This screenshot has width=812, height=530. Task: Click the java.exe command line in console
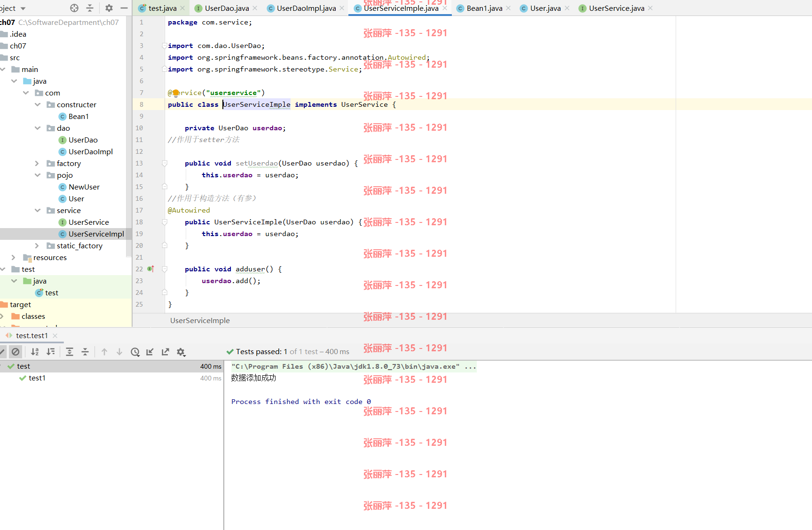point(354,366)
